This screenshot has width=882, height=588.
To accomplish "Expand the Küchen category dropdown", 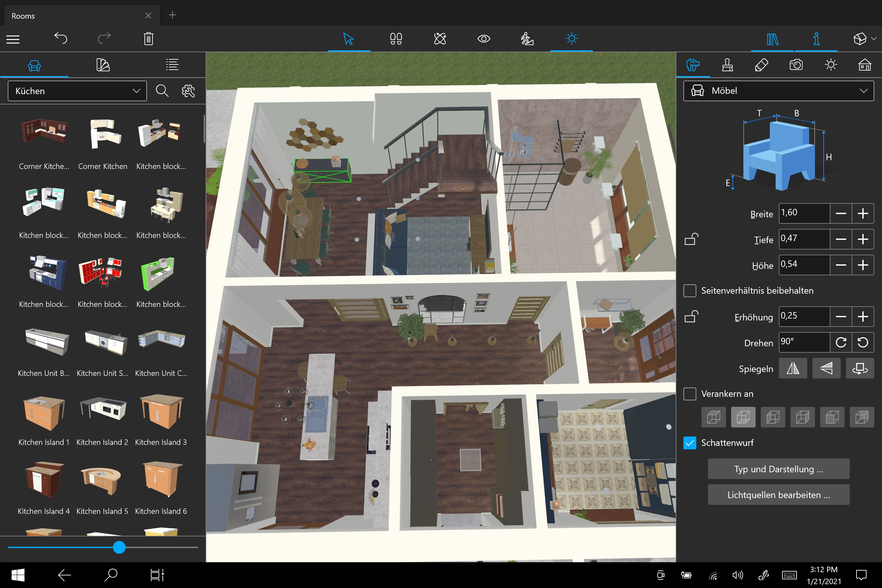I will coord(77,91).
